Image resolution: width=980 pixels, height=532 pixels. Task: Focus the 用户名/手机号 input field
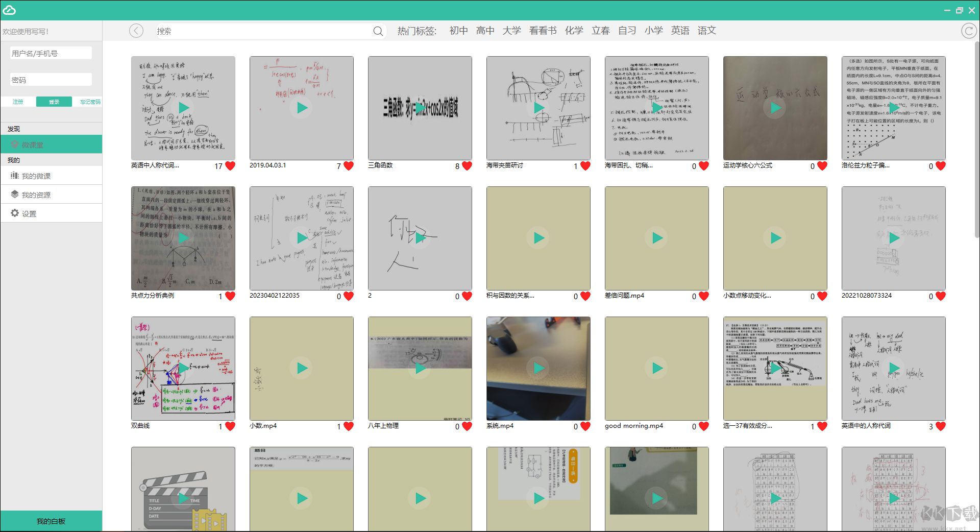tap(51, 53)
